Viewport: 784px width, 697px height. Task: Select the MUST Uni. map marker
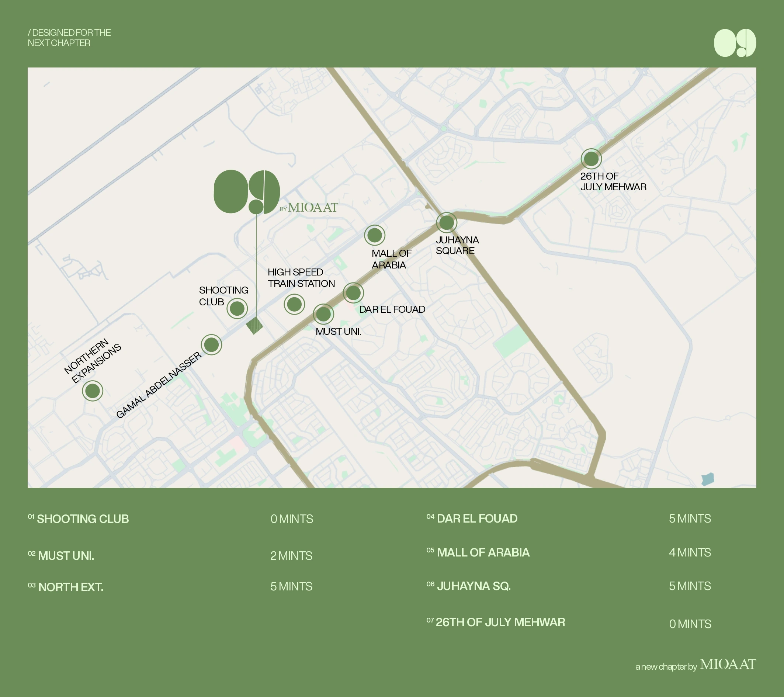tap(323, 314)
